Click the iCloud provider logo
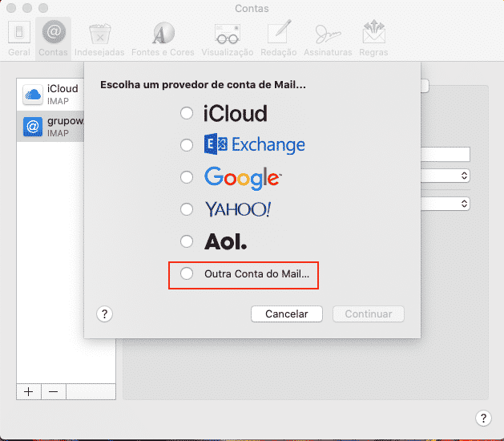The height and width of the screenshot is (441, 504). (236, 113)
